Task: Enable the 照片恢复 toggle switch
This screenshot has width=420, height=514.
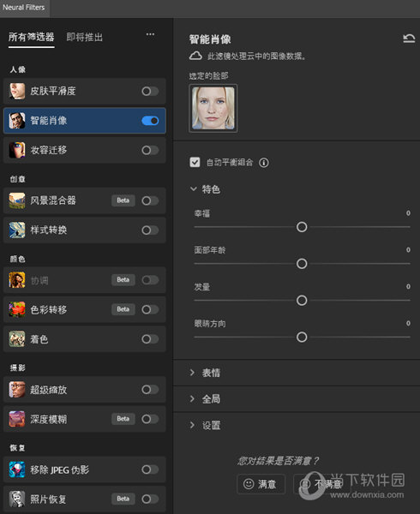Action: [150, 499]
